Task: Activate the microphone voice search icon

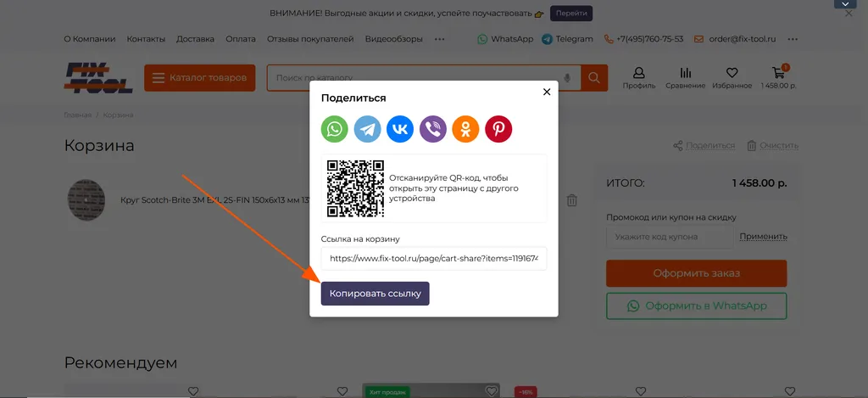Action: [x=567, y=78]
